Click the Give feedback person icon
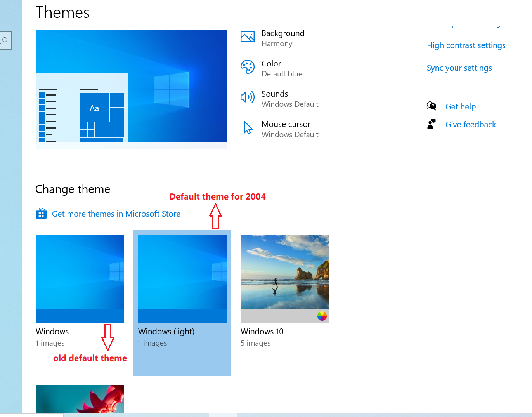532x417 pixels. [x=431, y=124]
